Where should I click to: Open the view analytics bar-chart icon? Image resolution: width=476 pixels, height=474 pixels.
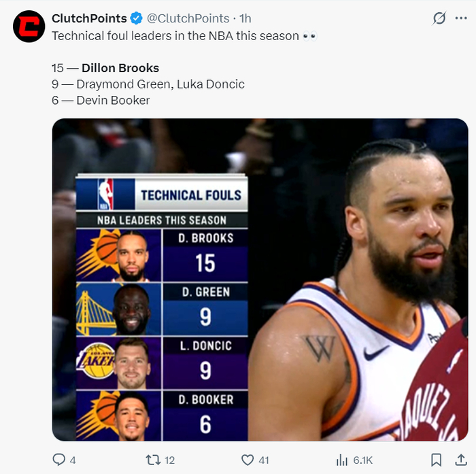pyautogui.click(x=343, y=460)
